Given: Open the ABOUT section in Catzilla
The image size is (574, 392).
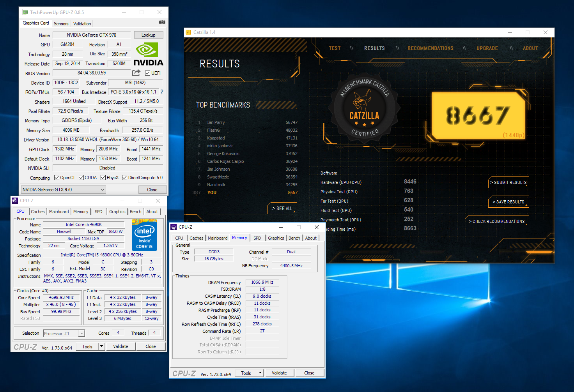Looking at the screenshot, I should pos(530,48).
